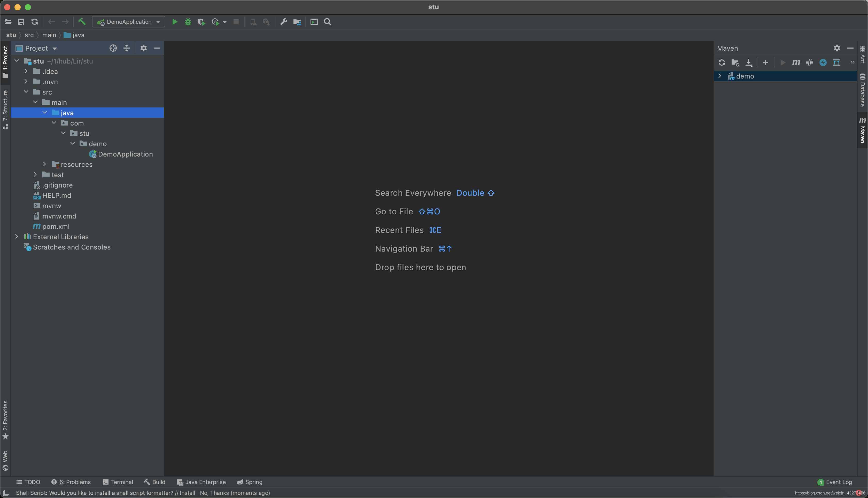Click the Maven execute goals icon
This screenshot has width=868, height=498.
pos(796,62)
